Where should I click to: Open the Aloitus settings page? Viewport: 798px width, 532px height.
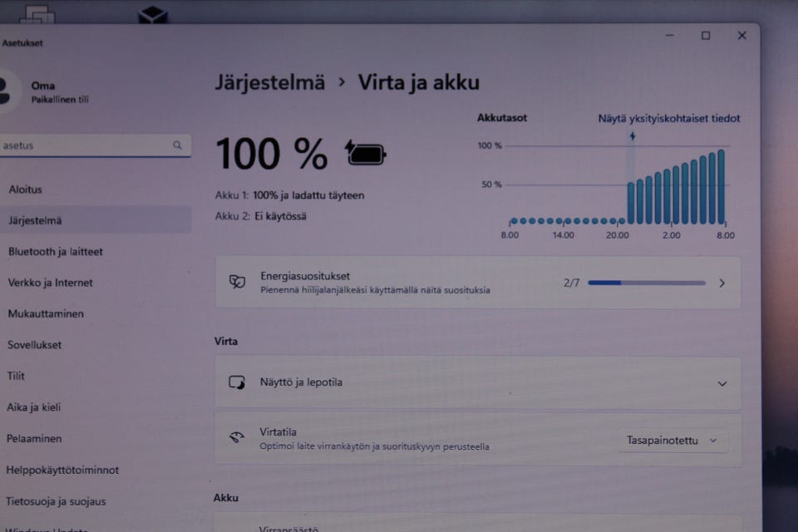pyautogui.click(x=26, y=190)
